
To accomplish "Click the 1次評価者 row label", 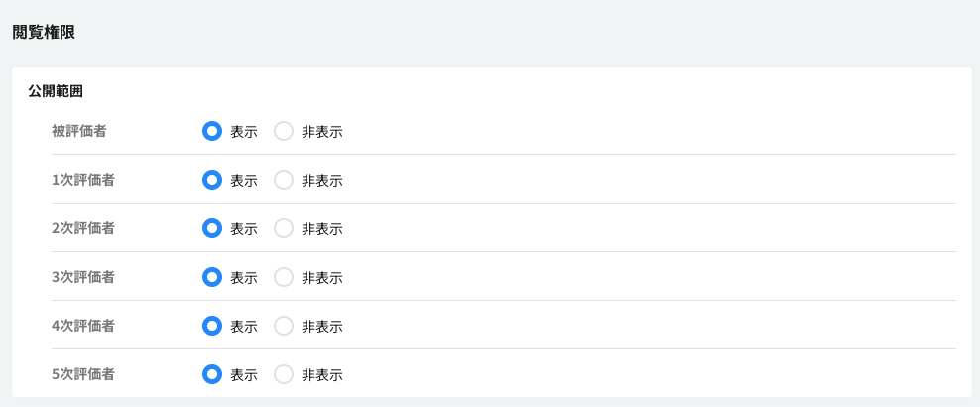I will (83, 180).
